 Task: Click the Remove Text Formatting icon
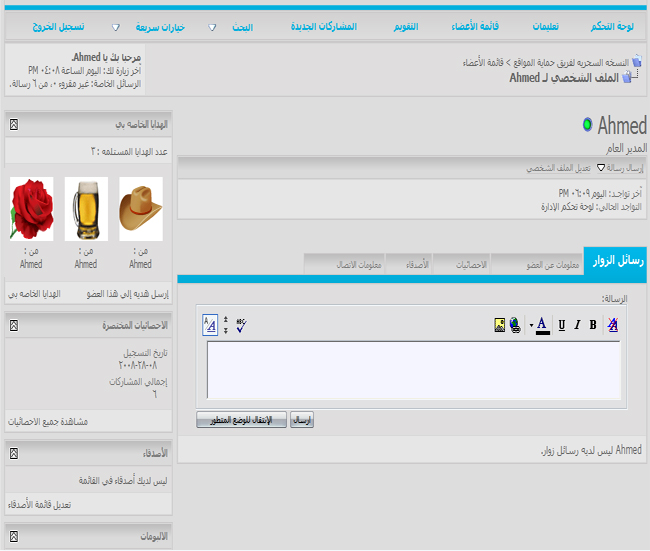613,324
